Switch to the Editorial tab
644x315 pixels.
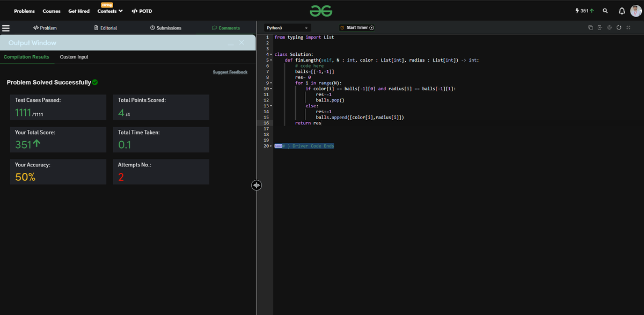[x=105, y=28]
